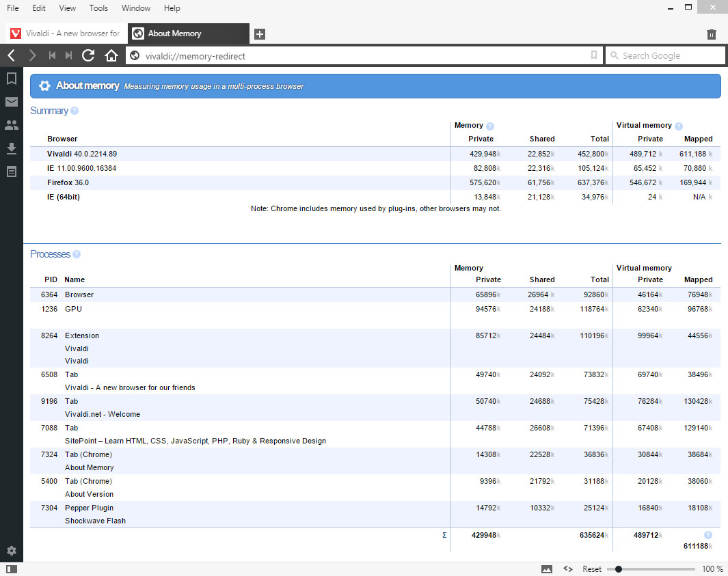Toggle image loading in status bar
Screen dimensions: 728x576
(546, 569)
